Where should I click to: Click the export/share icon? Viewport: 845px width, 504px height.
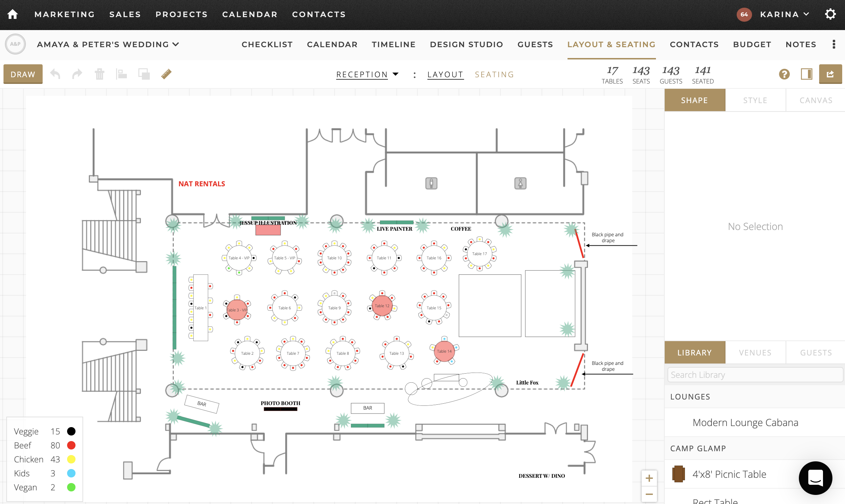831,74
